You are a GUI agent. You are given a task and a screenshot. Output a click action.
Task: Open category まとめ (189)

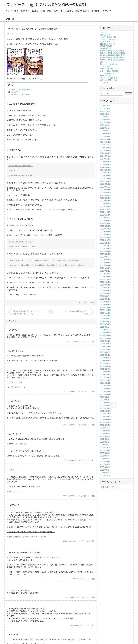click(x=105, y=67)
